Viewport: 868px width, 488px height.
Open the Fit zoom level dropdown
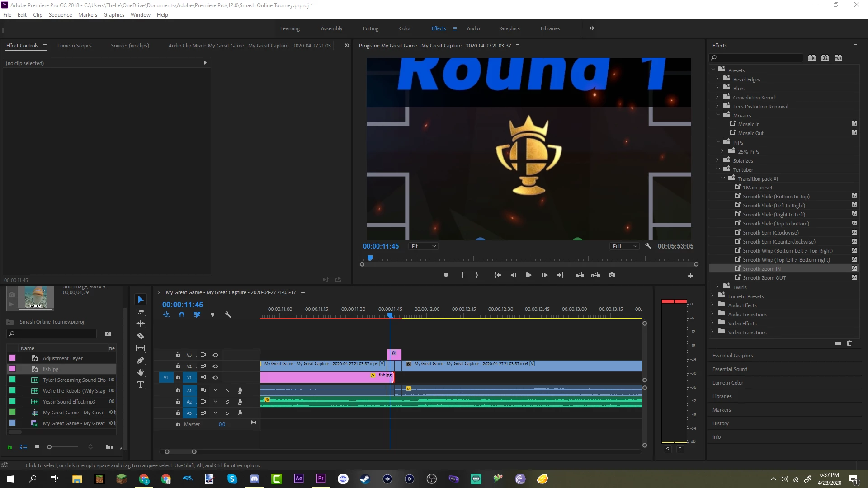coord(423,246)
